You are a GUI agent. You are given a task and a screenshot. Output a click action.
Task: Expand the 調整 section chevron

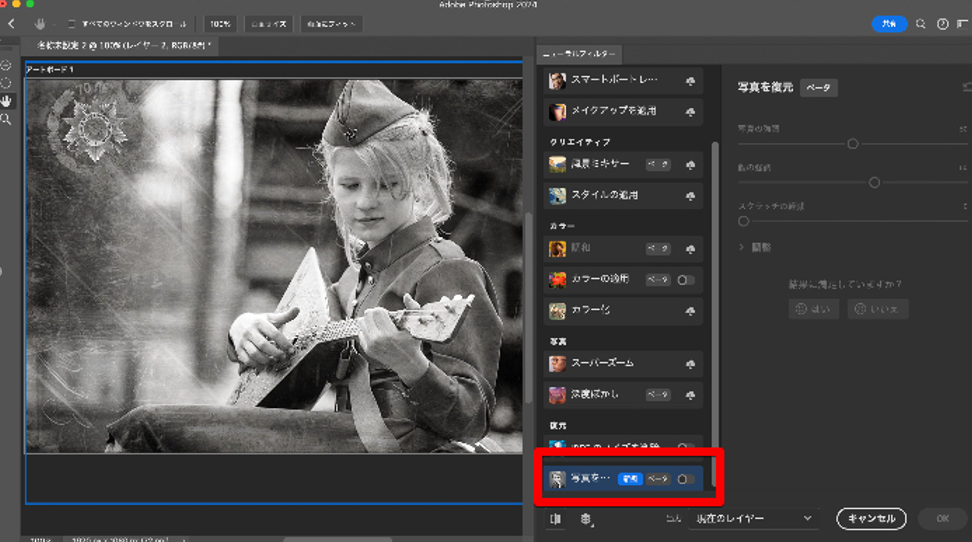[742, 247]
